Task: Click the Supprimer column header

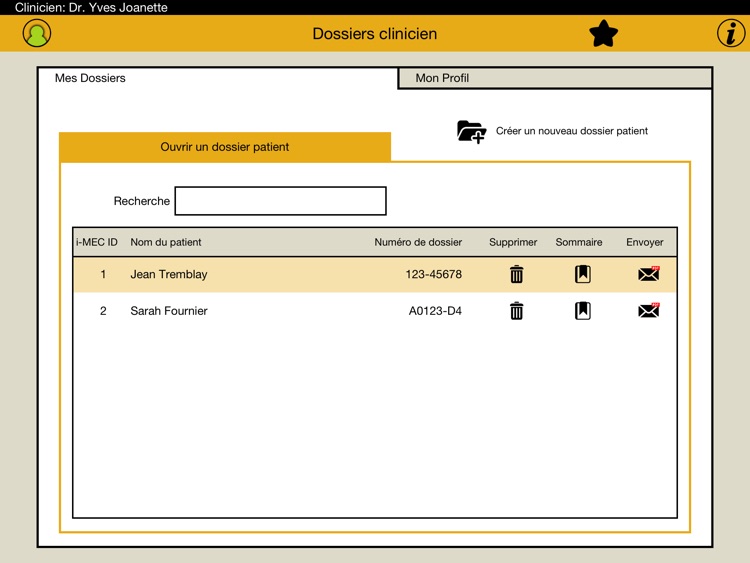Action: [513, 242]
